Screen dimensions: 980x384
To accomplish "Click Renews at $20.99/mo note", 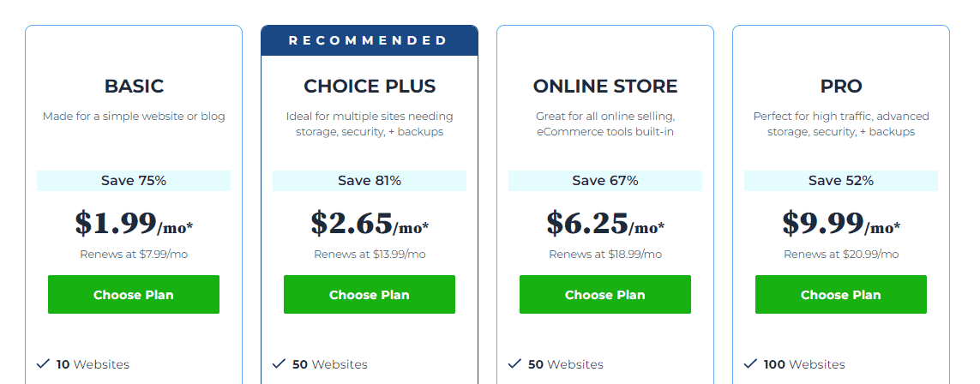I will pos(841,255).
